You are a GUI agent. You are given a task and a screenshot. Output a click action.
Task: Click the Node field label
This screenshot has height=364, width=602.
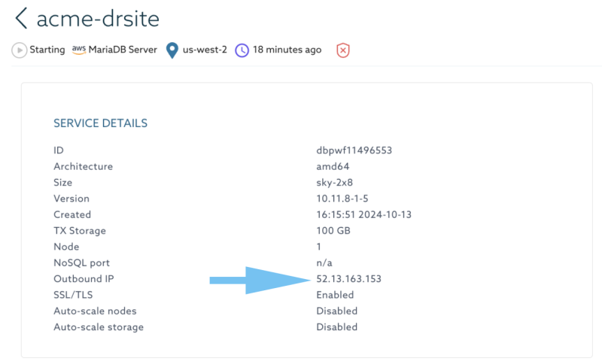66,247
